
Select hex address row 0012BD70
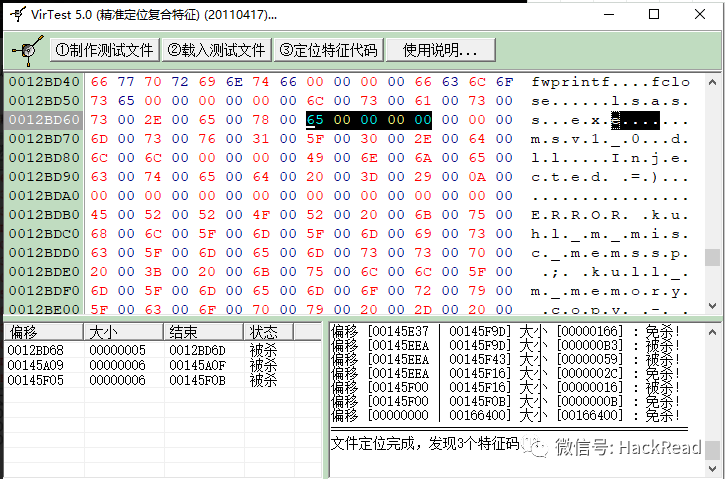[x=44, y=139]
